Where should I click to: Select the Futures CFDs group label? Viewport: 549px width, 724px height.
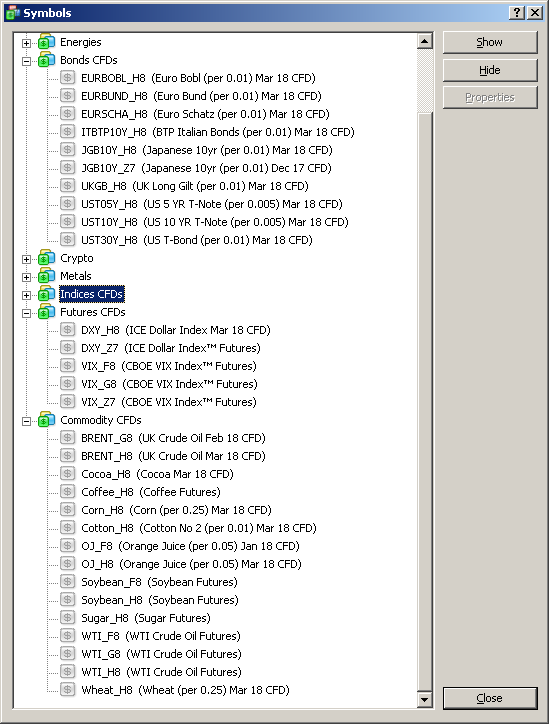[x=93, y=312]
